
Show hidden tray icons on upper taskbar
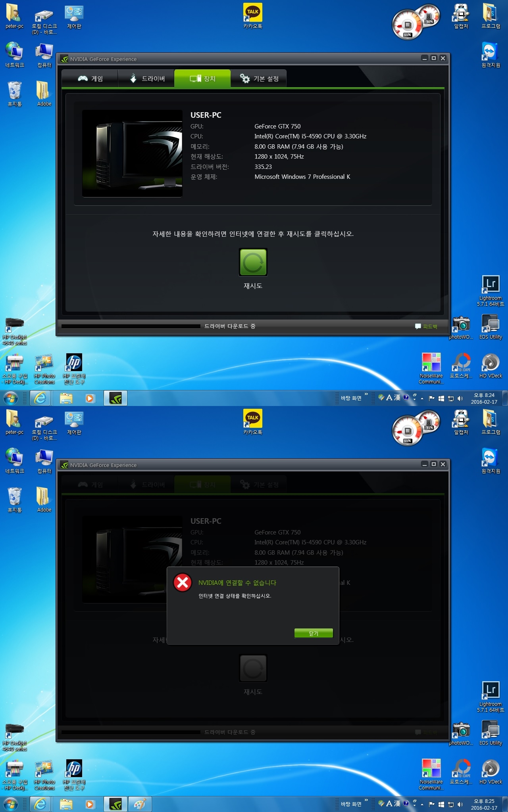tap(422, 398)
